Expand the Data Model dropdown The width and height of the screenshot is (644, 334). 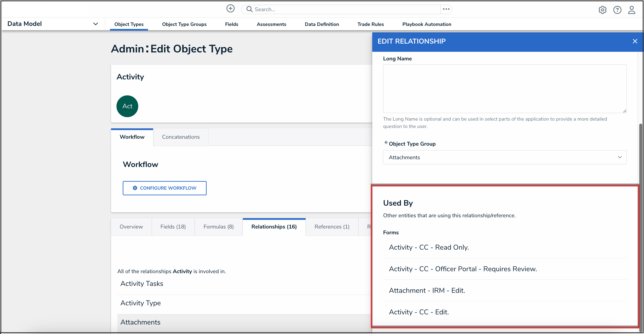pyautogui.click(x=96, y=24)
